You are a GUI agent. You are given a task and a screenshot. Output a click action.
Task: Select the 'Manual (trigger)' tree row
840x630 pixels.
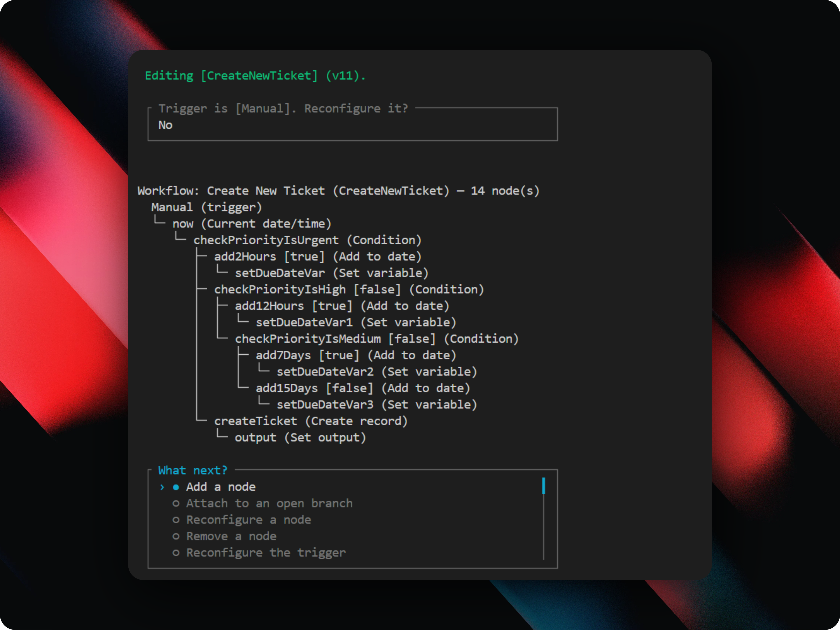click(x=206, y=207)
